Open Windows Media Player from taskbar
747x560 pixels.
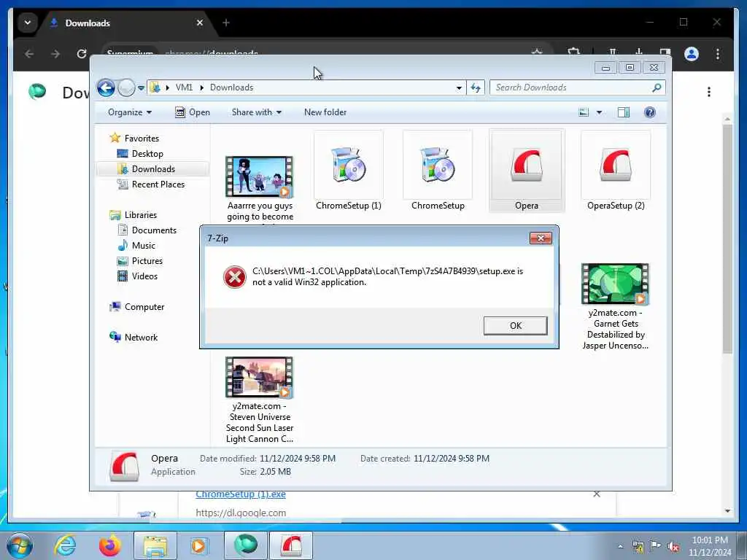(x=198, y=545)
